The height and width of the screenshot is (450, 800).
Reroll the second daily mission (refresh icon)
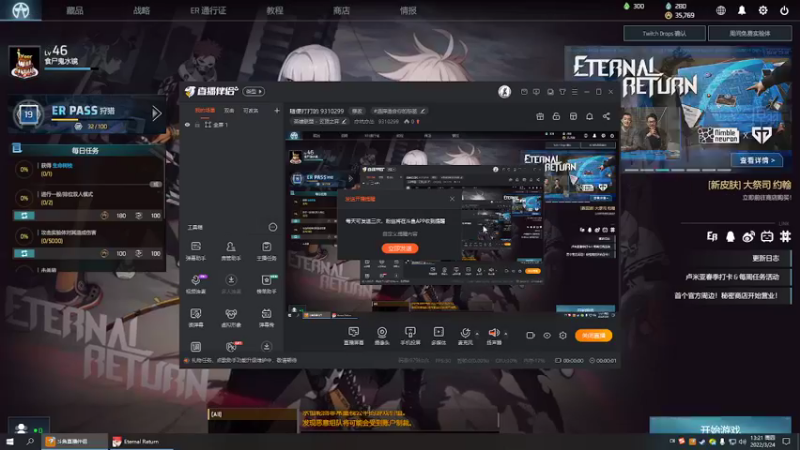point(24,215)
